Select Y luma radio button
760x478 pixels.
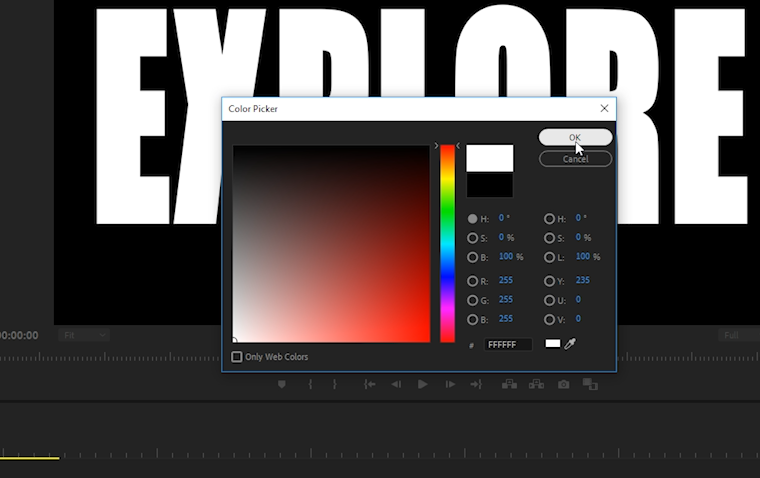point(549,281)
